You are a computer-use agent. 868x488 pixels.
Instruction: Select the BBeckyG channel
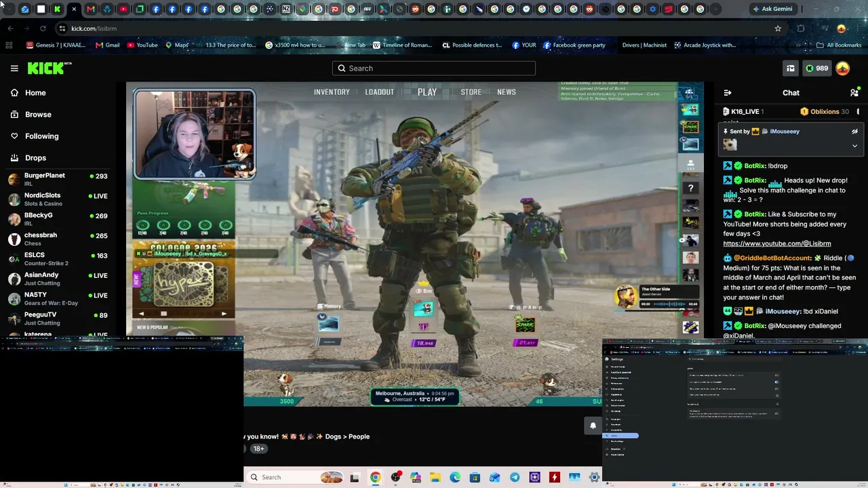click(x=58, y=219)
